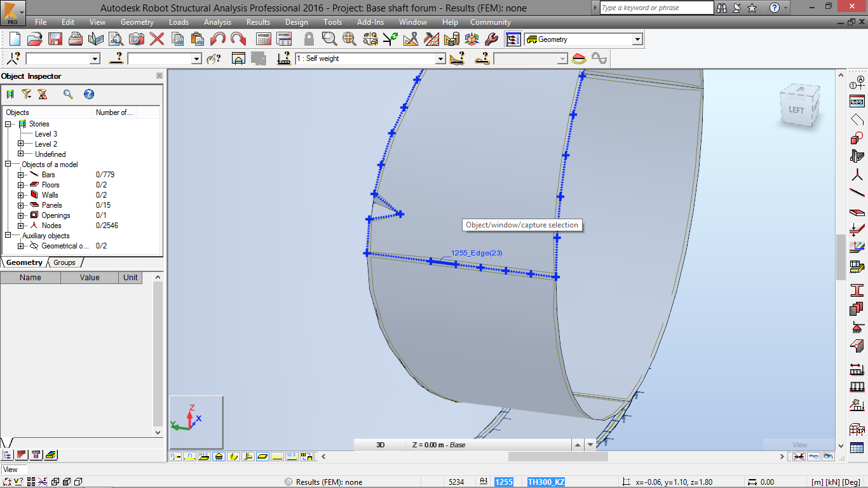
Task: Click the View button at bottom right
Action: tap(799, 445)
